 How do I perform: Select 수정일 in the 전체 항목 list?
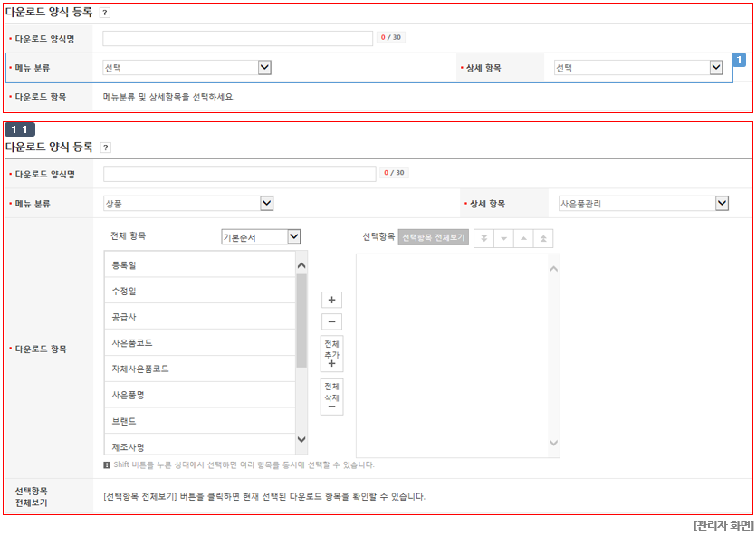tap(199, 291)
